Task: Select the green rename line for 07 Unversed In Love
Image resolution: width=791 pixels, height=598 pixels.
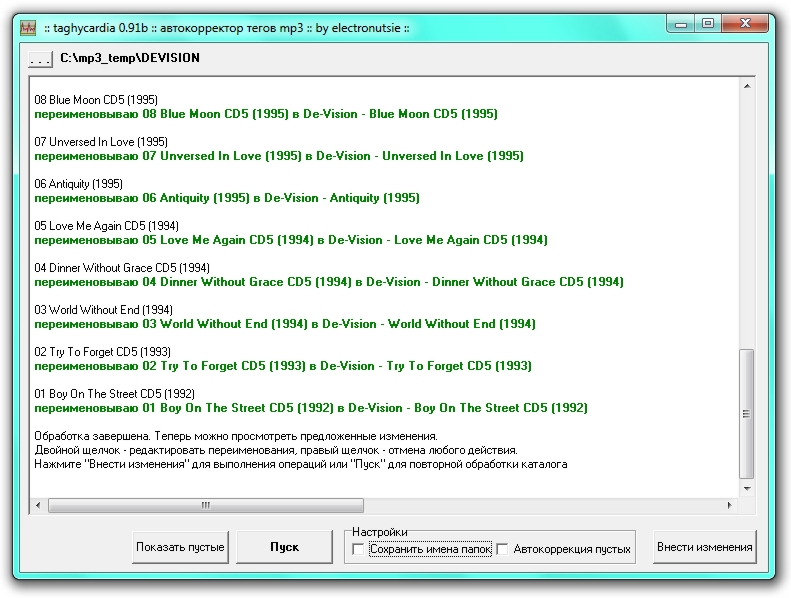Action: click(279, 156)
